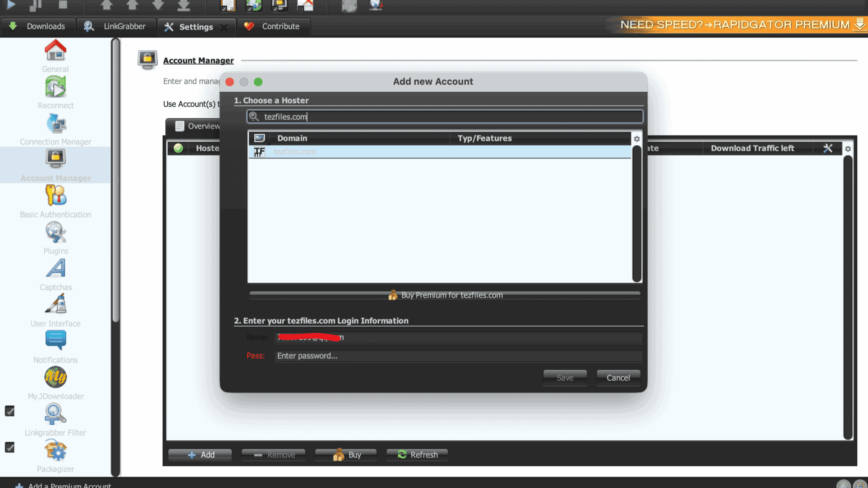Click Buy Premium for tezfiles.com

click(x=445, y=295)
